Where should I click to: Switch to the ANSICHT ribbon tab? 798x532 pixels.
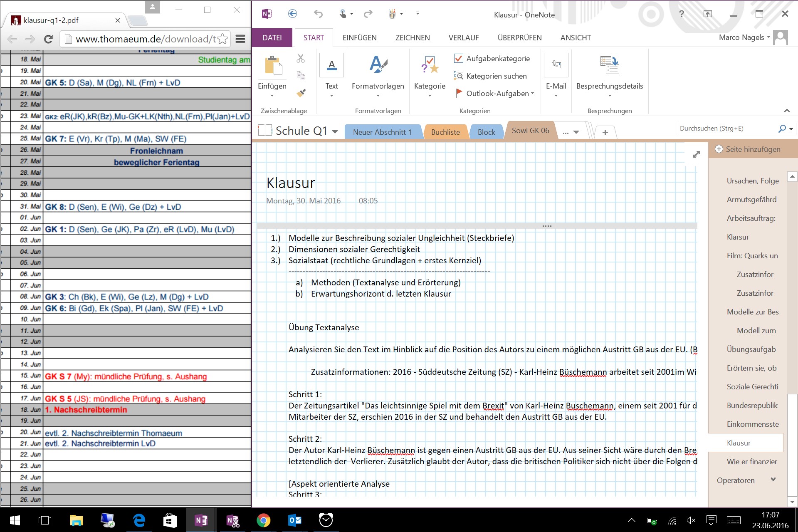click(576, 38)
